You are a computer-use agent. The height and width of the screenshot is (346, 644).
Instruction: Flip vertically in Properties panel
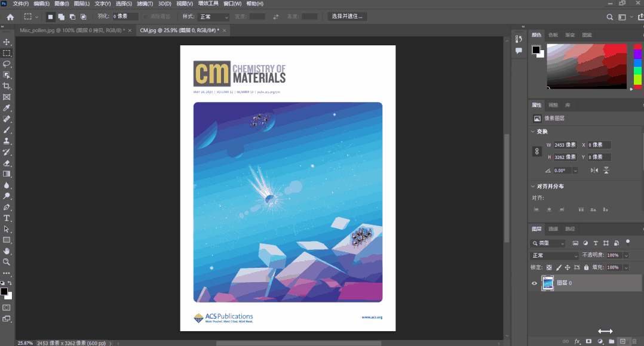(606, 170)
